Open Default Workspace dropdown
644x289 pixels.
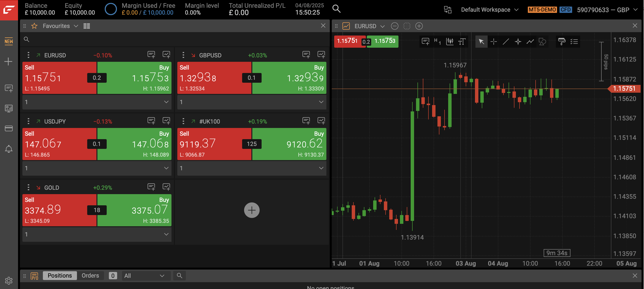[490, 10]
